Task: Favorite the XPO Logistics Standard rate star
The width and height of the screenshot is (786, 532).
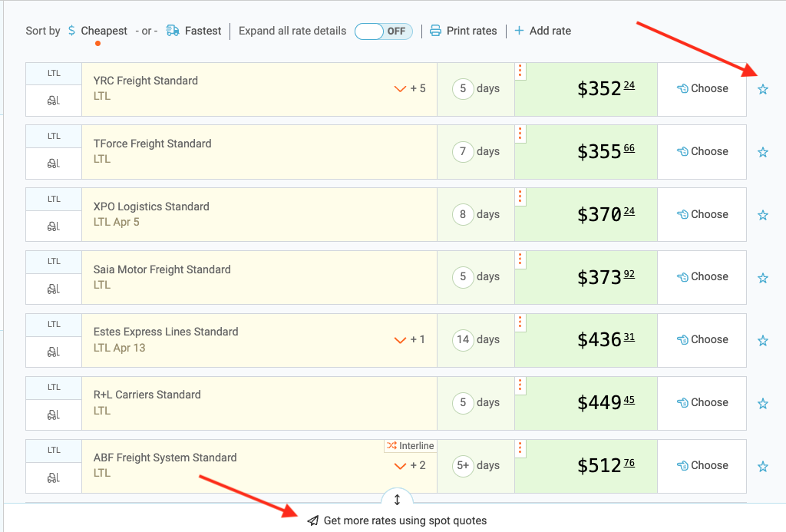Action: (x=763, y=215)
